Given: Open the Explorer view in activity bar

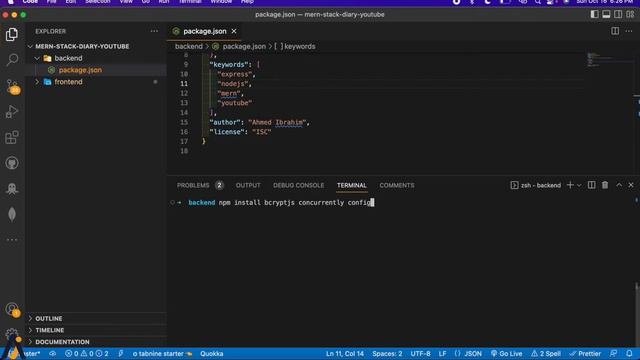Looking at the screenshot, I should click(12, 35).
